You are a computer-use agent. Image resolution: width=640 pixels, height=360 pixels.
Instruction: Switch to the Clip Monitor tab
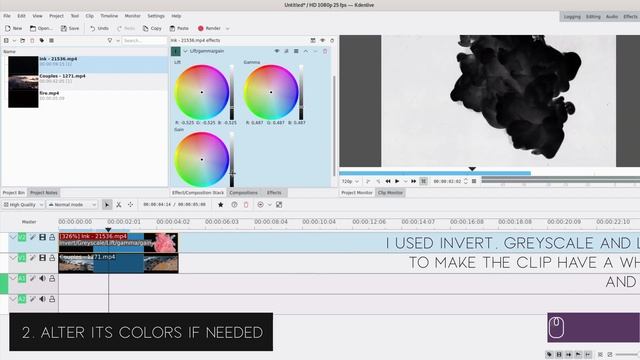point(390,193)
